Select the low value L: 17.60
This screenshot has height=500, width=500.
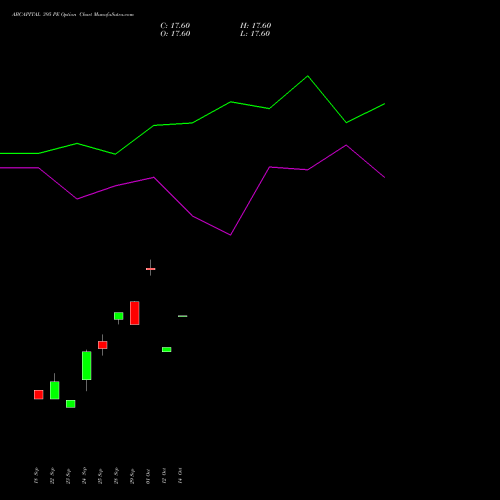point(255,34)
